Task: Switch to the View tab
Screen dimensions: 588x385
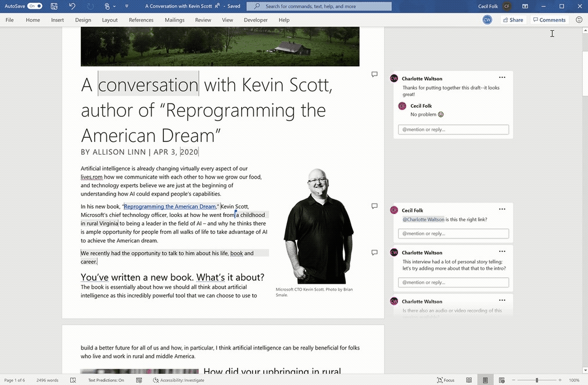Action: [227, 20]
